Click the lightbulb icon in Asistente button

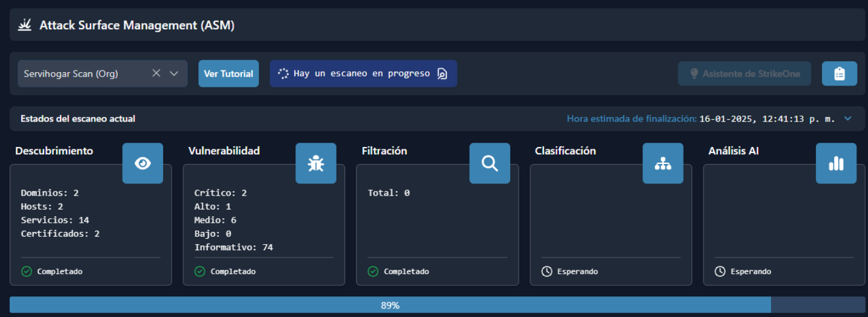695,73
